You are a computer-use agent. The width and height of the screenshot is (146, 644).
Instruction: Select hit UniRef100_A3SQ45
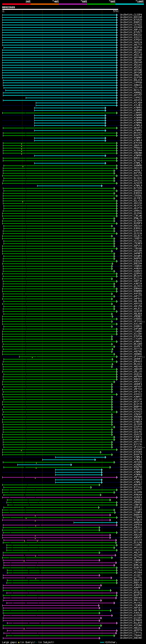(x=131, y=450)
